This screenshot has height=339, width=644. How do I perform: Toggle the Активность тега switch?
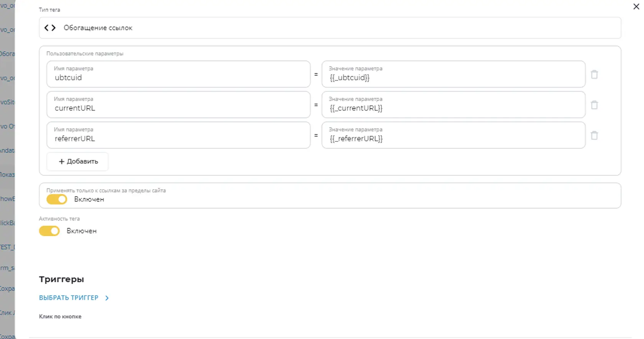(49, 231)
